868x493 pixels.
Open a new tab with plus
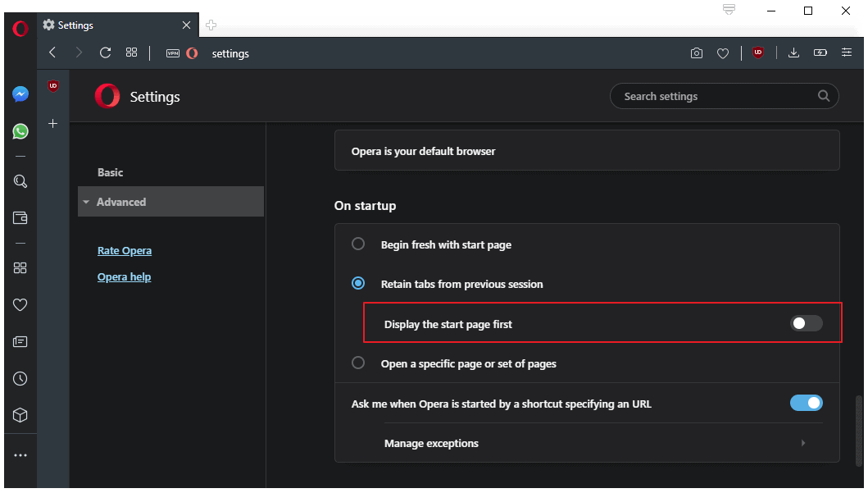211,25
